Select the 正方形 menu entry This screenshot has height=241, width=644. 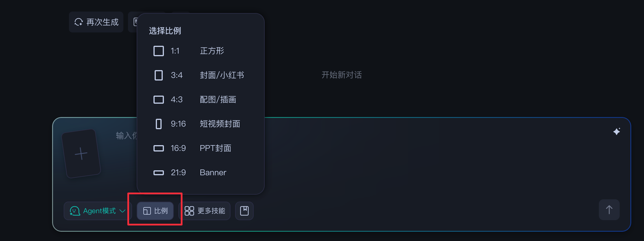(x=212, y=51)
